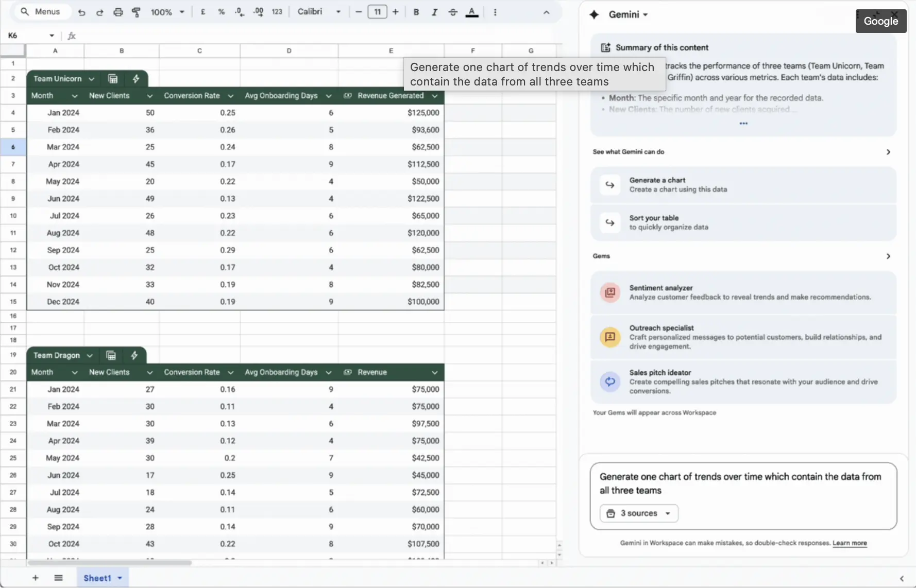
Task: Toggle italic formatting
Action: (434, 12)
